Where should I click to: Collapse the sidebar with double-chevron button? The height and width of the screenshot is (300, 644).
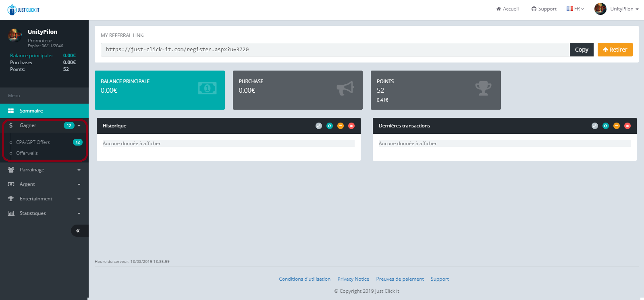[x=78, y=231]
